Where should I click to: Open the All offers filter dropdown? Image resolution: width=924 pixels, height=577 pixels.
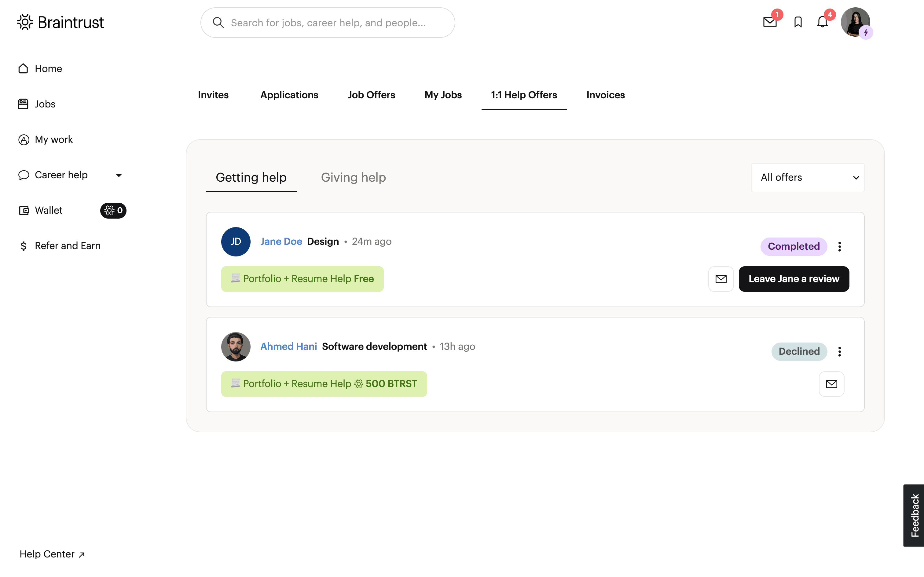point(807,177)
